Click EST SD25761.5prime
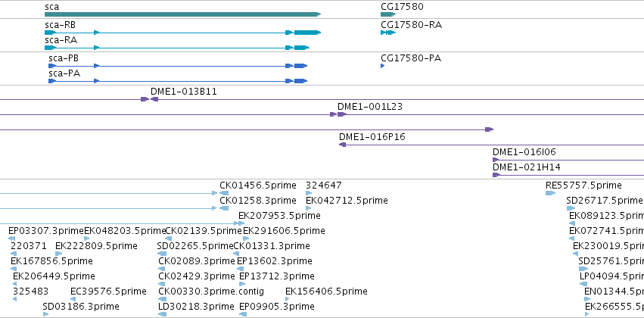 click(611, 261)
